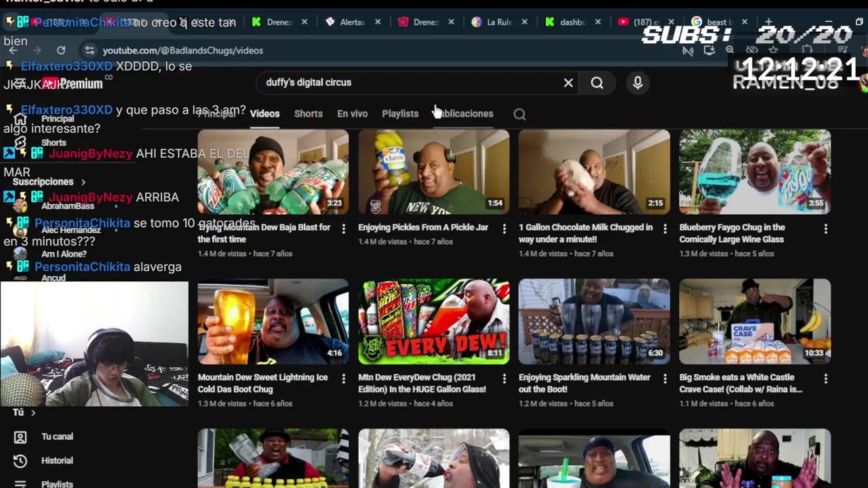Open more options for 1 Gallon Chocolate Milk video
Viewport: 868px width, 488px height.
[665, 229]
